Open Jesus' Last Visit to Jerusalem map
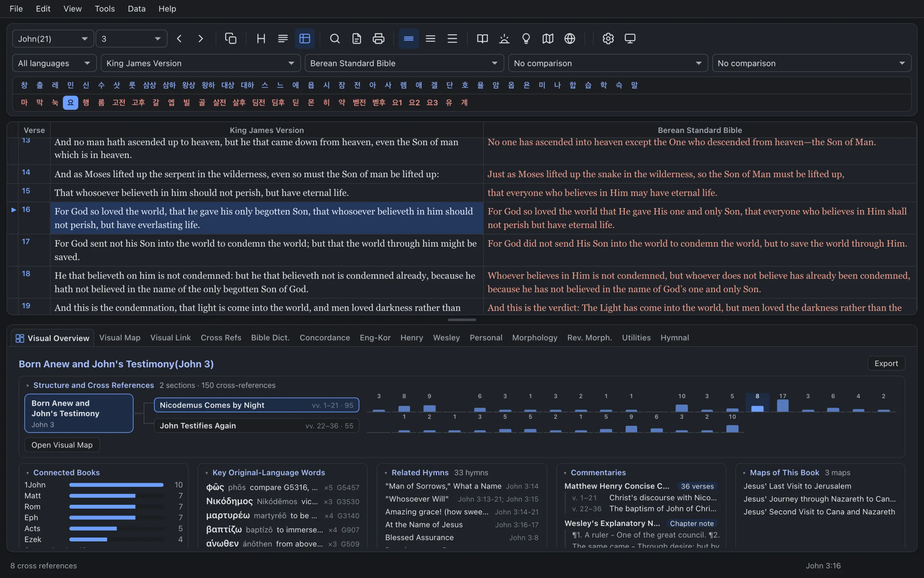 [797, 486]
